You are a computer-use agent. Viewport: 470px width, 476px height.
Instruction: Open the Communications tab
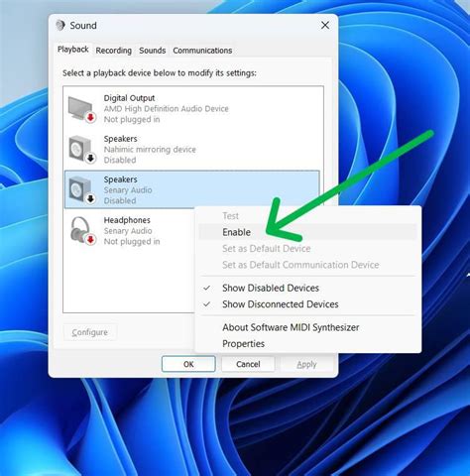click(x=202, y=51)
